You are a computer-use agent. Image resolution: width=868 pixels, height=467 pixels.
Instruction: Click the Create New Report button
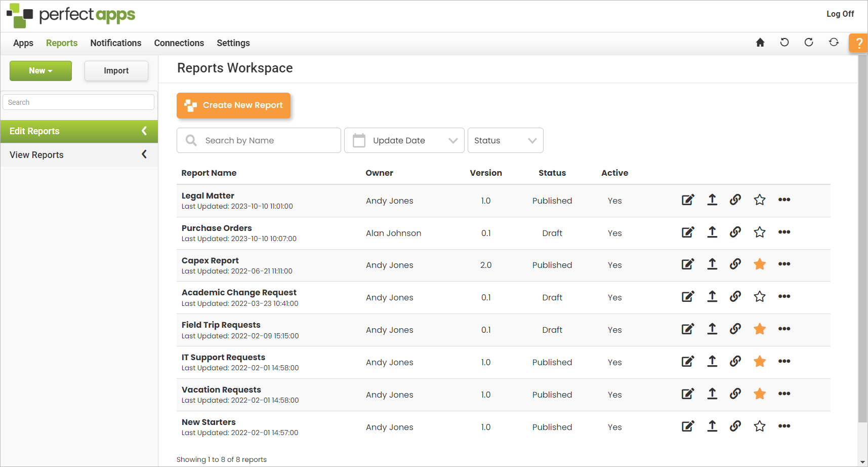coord(233,105)
